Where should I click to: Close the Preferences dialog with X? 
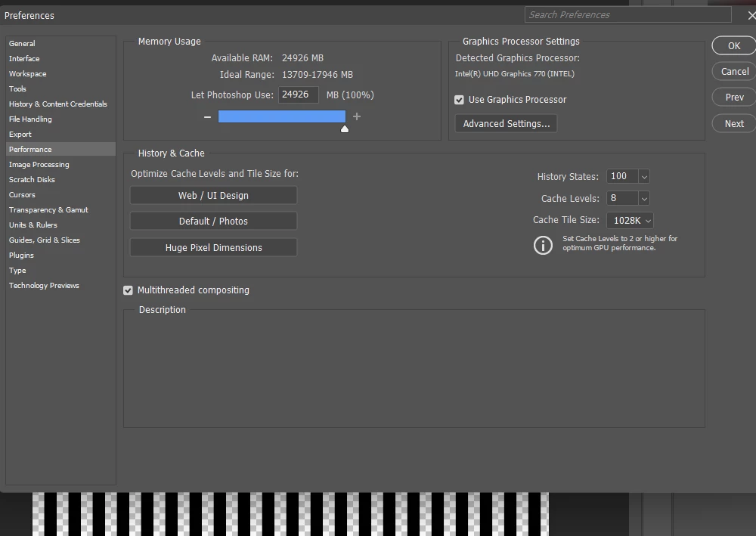tap(751, 15)
